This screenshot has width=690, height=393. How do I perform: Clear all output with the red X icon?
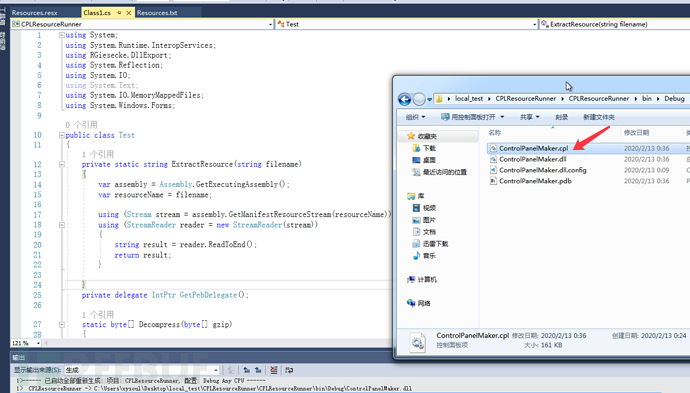click(x=274, y=370)
